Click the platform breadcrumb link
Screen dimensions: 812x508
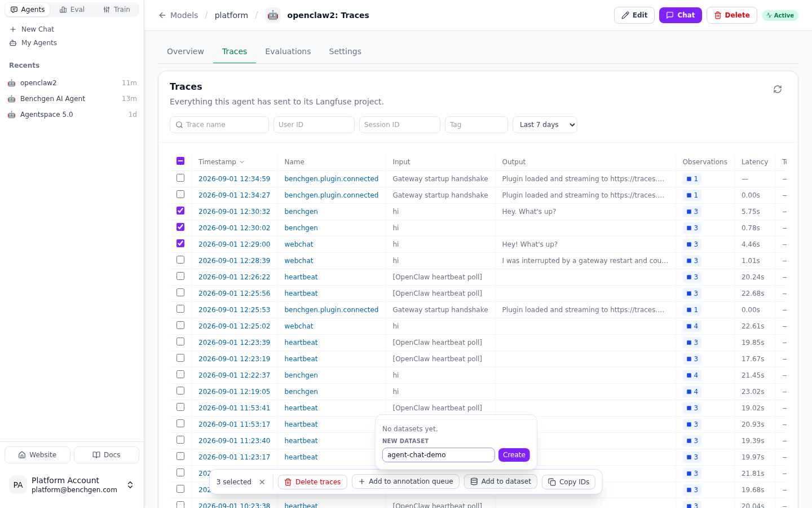coord(231,15)
